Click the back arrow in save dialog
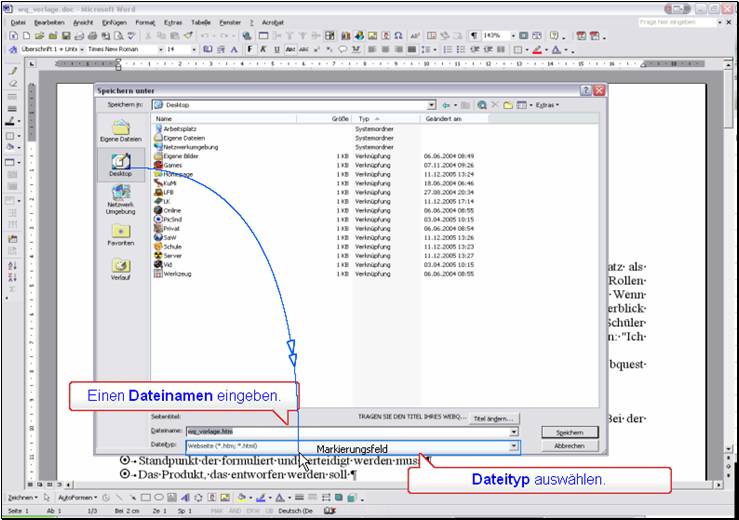Screen dimensions: 739x520 (447, 104)
